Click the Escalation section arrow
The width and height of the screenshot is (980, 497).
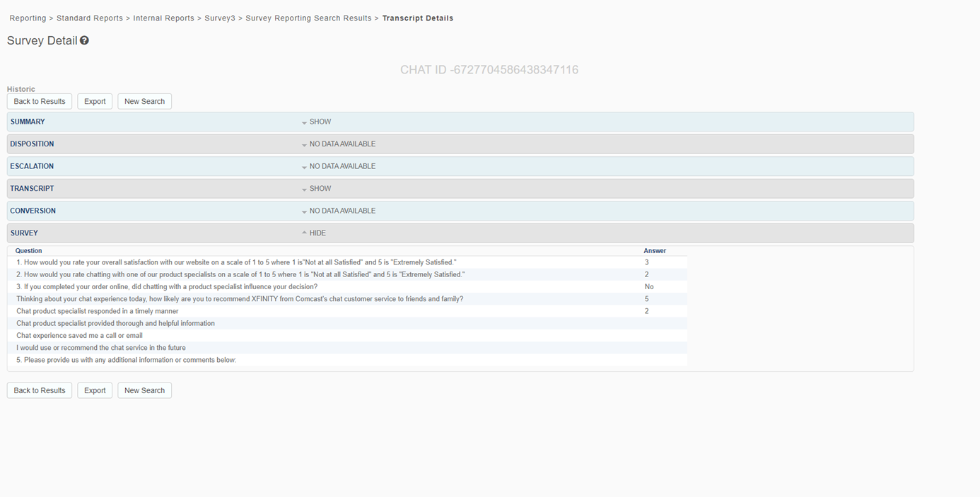(304, 168)
